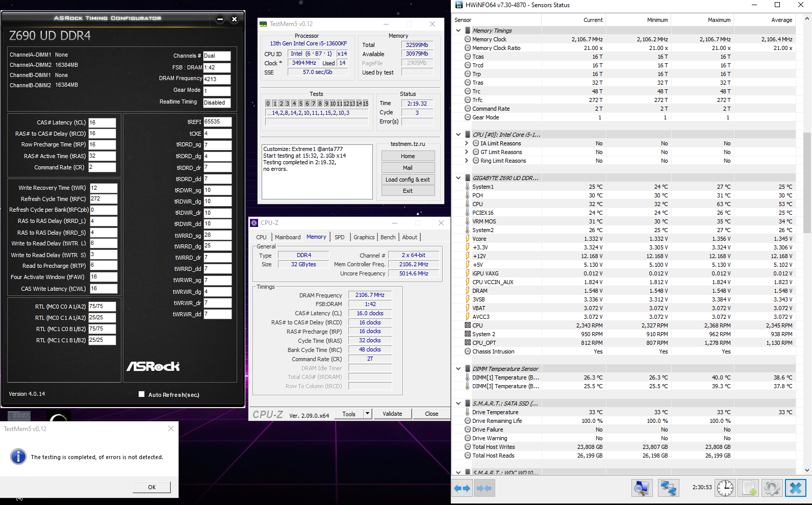The height and width of the screenshot is (505, 812).
Task: Click the blue X icon in HWiNFO toolbar
Action: click(796, 488)
